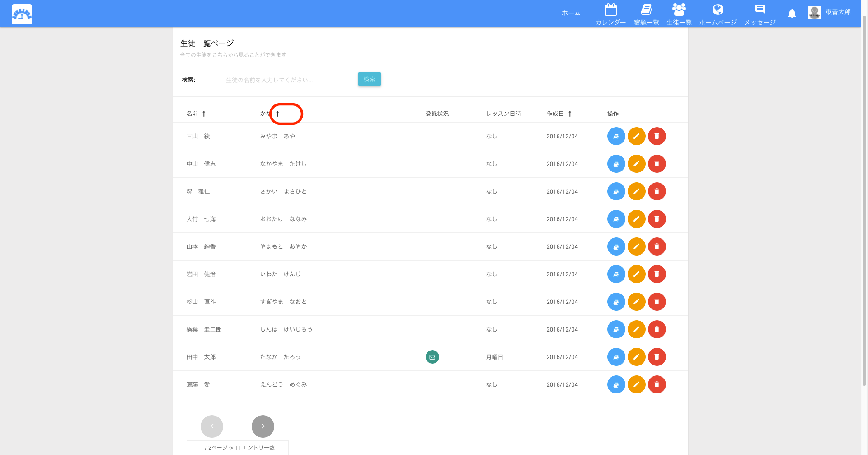868x455 pixels.
Task: Toggle sort order on かな column
Action: [x=277, y=114]
